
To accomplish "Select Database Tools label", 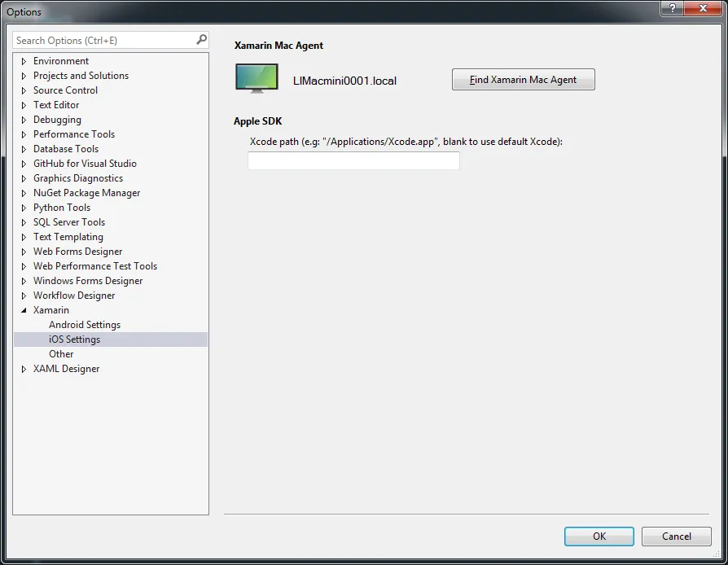I will tap(66, 149).
